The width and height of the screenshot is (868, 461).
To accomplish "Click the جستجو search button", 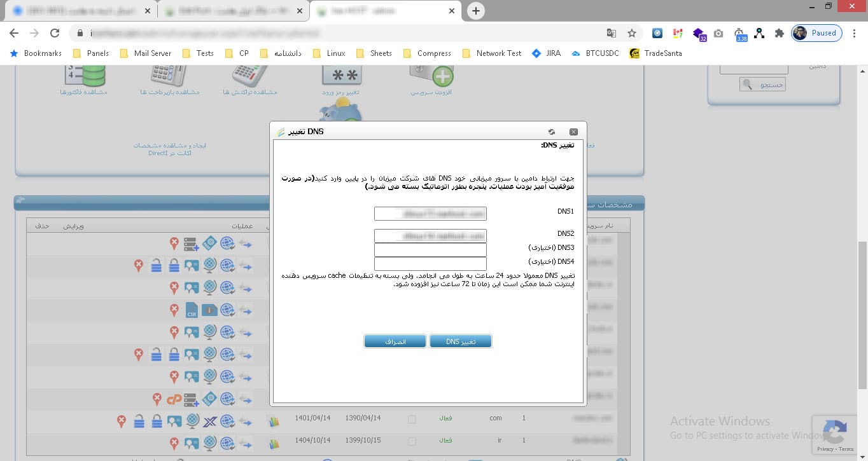I will [762, 85].
